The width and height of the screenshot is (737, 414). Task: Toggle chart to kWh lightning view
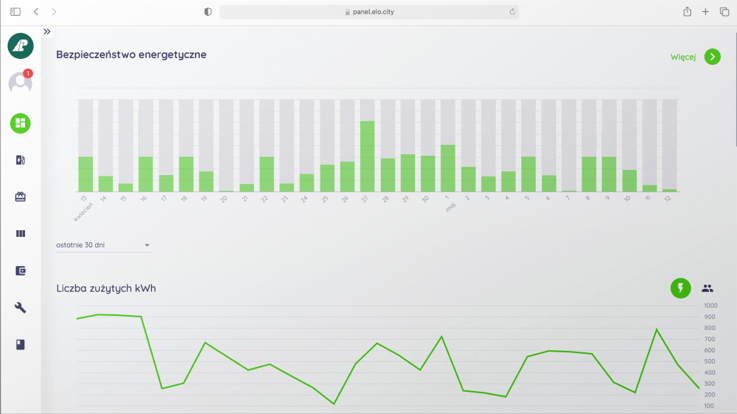(680, 288)
